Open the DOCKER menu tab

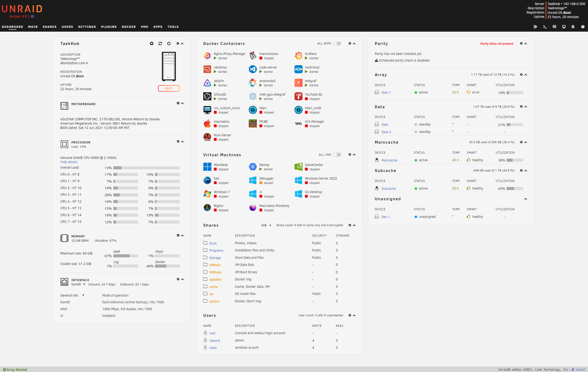coord(129,27)
